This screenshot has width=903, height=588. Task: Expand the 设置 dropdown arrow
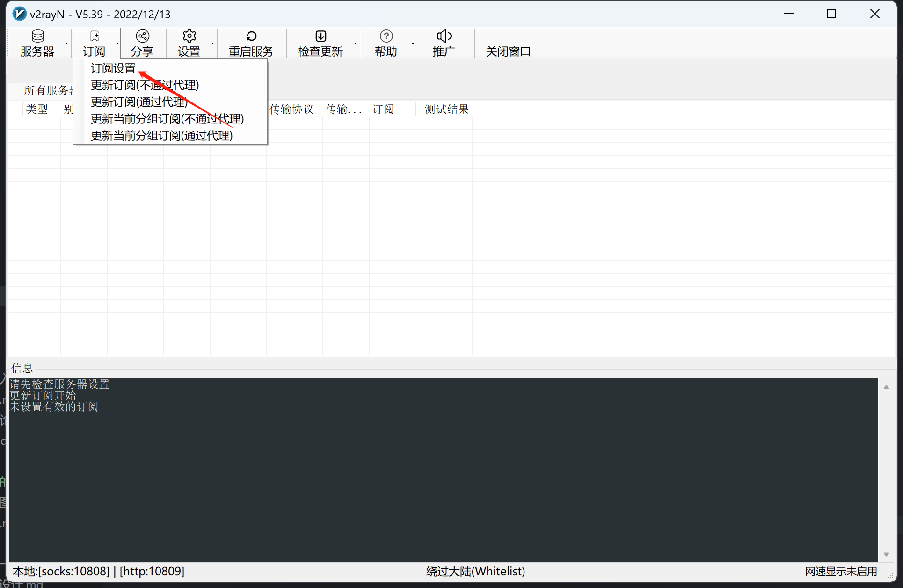tap(213, 44)
